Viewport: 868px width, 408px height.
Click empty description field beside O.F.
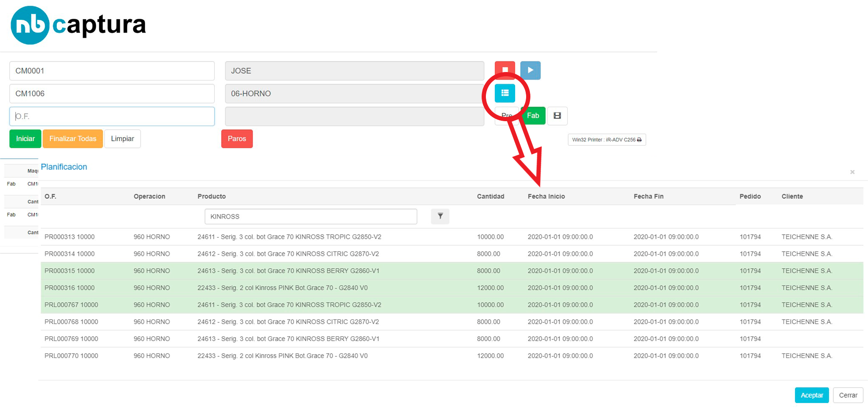355,116
